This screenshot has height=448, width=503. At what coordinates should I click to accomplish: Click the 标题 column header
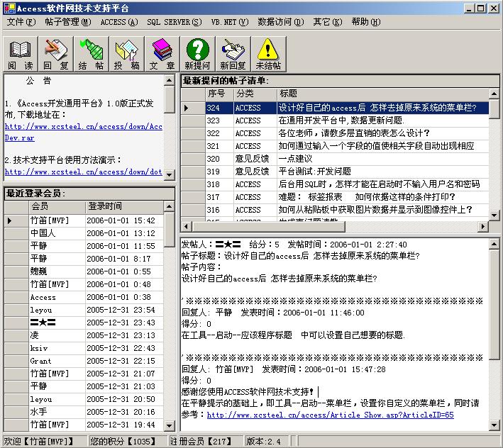click(x=382, y=94)
